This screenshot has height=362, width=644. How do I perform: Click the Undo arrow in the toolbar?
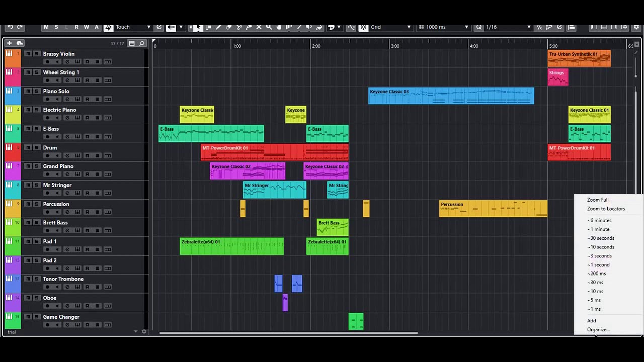10,27
